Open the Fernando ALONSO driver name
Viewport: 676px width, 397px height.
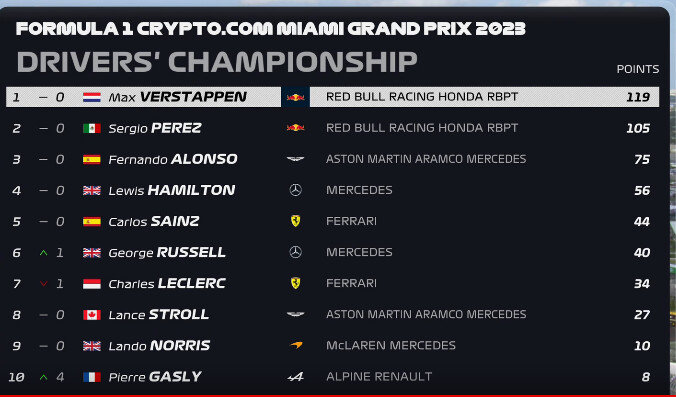(173, 159)
